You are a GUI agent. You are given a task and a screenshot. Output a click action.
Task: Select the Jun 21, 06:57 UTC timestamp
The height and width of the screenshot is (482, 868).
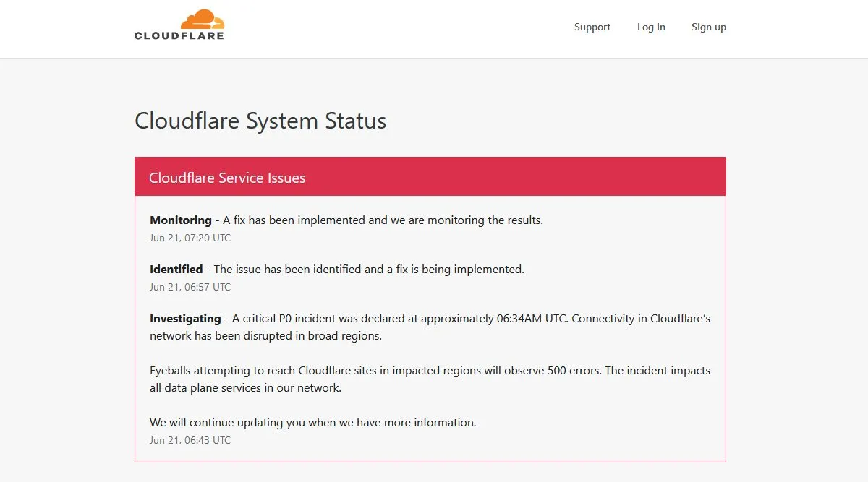point(190,287)
